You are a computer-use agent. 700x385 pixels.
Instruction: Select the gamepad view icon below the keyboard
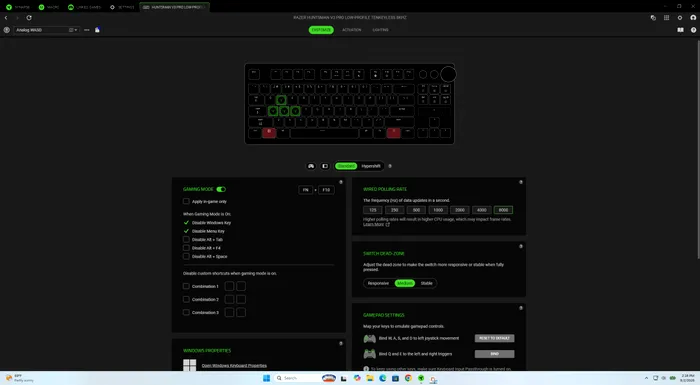click(x=311, y=166)
